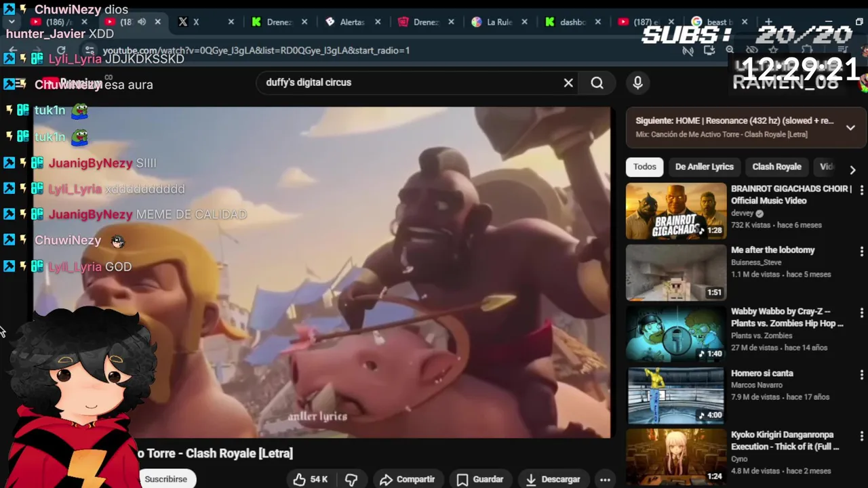Open a new browser tab with plus

[768, 22]
